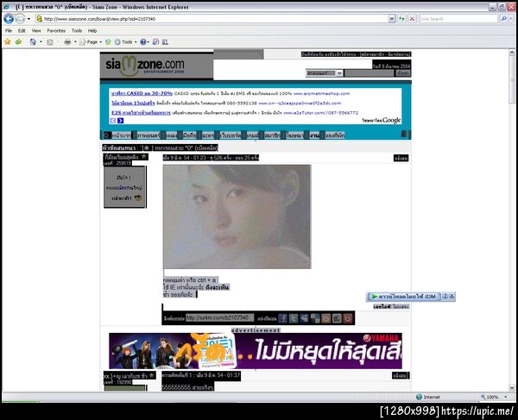Screen dimensions: 518x420
Task: Share the thread on Delicious
Action: 315,318
